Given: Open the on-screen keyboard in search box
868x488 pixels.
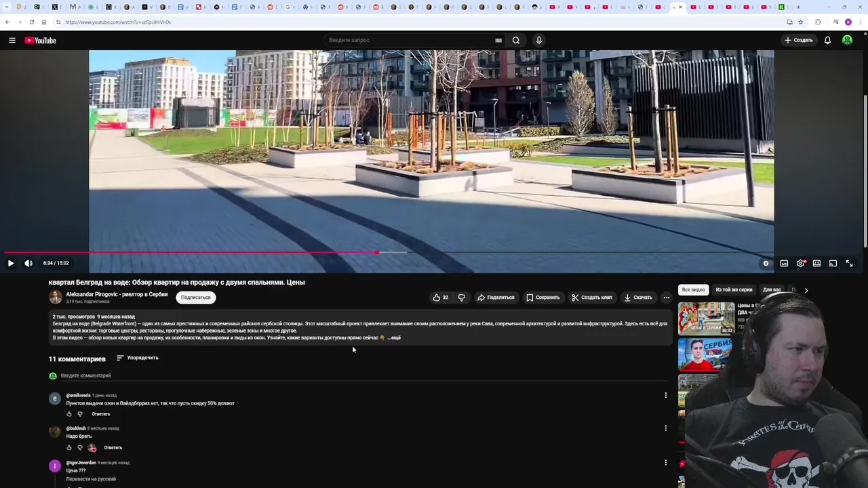Looking at the screenshot, I should coord(498,41).
